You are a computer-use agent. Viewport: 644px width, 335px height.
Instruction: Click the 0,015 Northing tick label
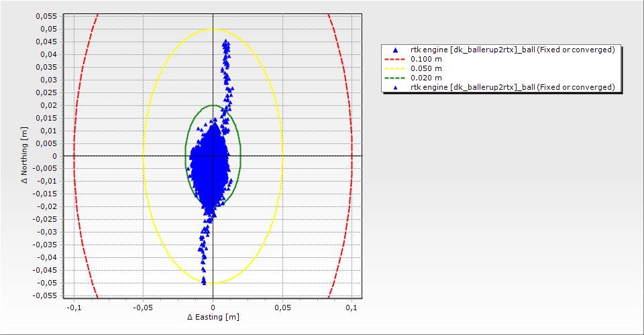[46, 118]
